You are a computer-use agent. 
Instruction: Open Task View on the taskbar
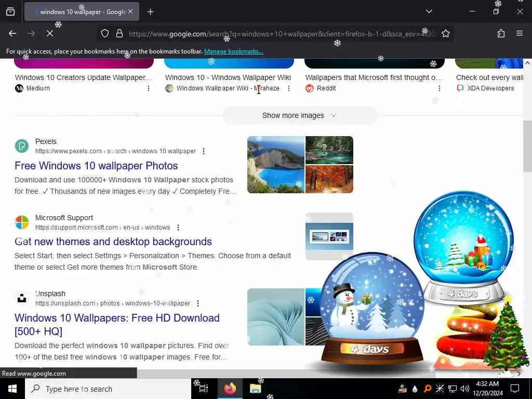tap(203, 389)
